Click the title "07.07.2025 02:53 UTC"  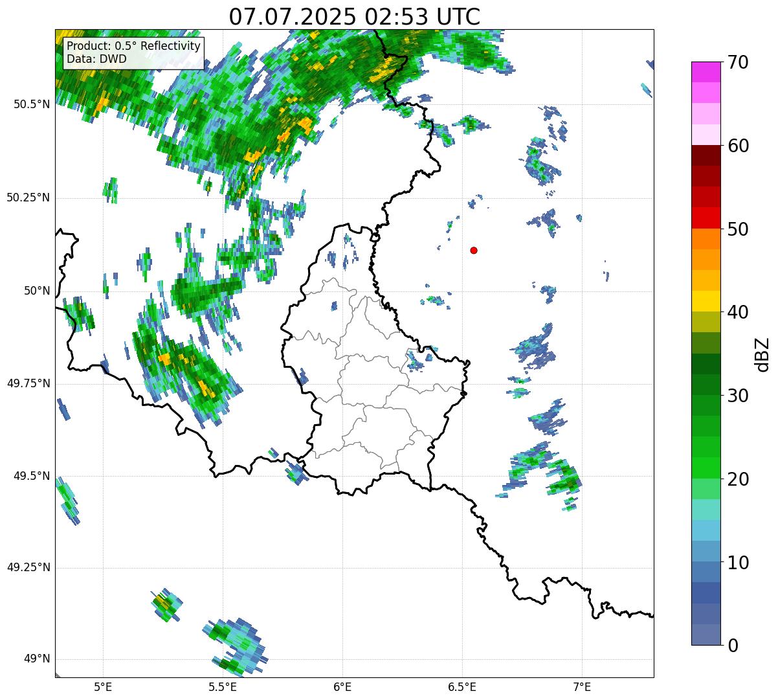coord(355,16)
